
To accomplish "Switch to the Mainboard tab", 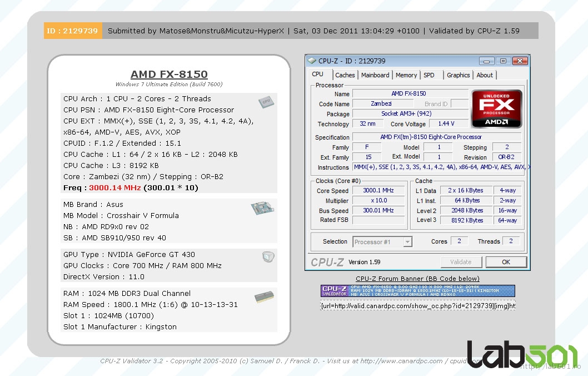I will coord(375,75).
